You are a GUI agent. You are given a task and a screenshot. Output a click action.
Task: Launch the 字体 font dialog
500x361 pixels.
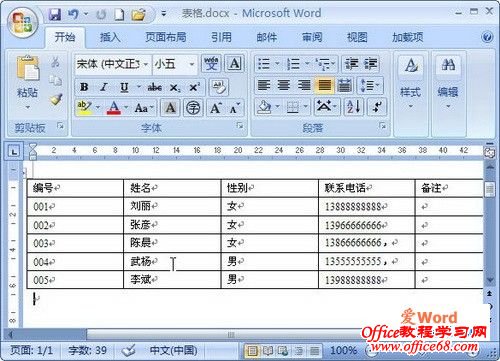pos(240,126)
